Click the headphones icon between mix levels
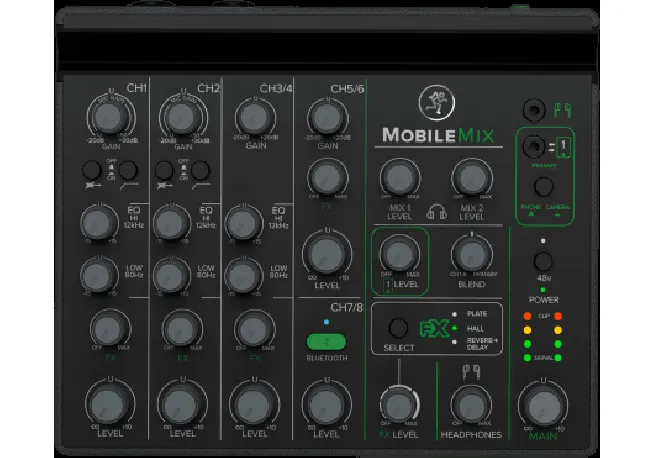Viewport: 654px width, 458px height. 436,212
